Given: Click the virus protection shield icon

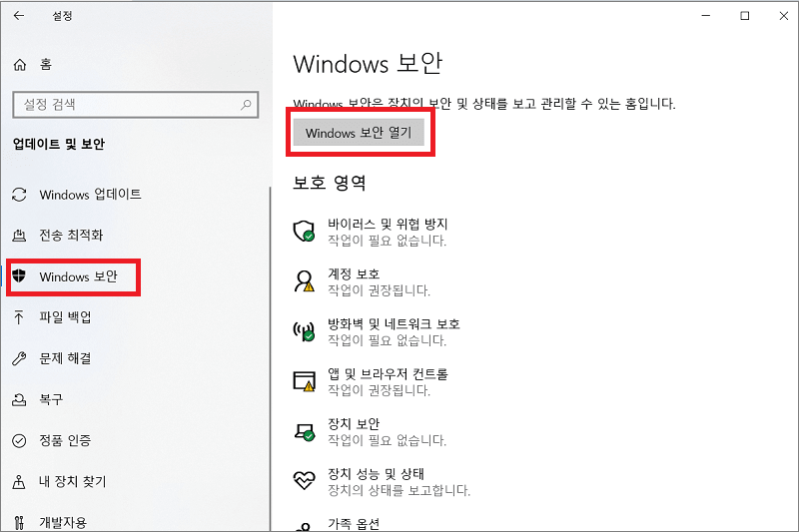Looking at the screenshot, I should point(305,232).
